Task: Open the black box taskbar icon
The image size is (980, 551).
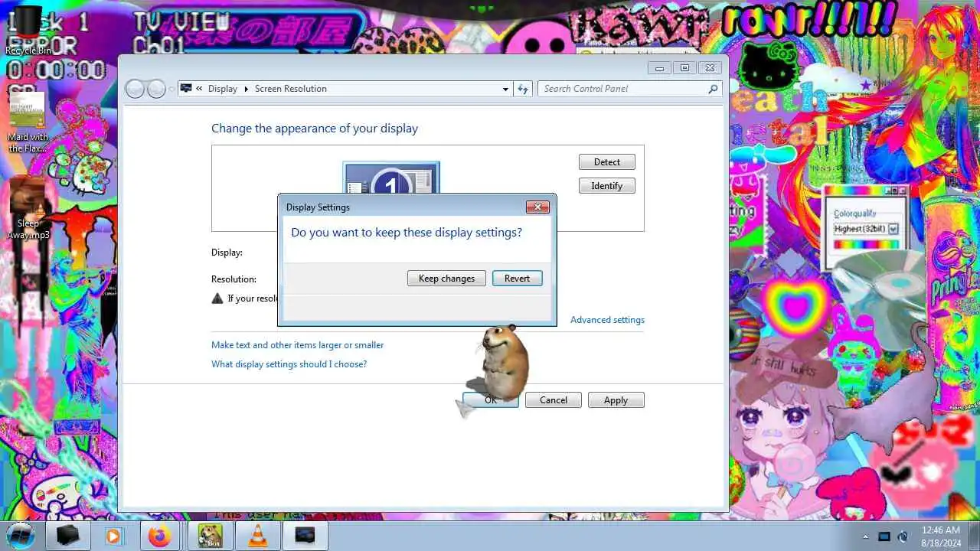Action: pos(68,536)
